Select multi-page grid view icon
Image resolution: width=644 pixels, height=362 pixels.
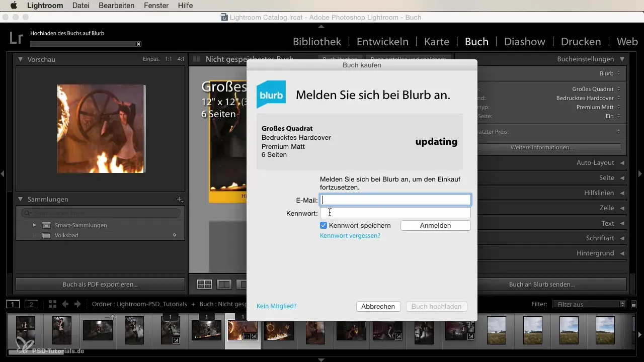204,285
